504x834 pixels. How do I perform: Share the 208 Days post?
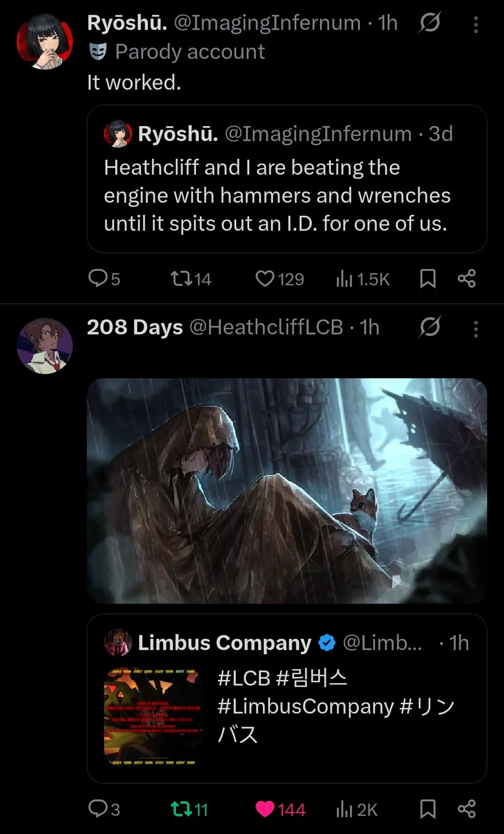[x=466, y=809]
